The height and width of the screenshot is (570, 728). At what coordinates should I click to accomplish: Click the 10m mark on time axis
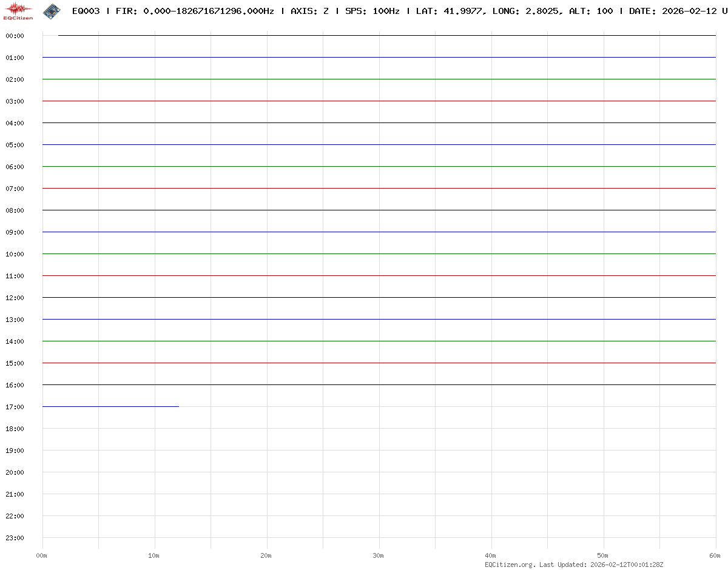[154, 555]
